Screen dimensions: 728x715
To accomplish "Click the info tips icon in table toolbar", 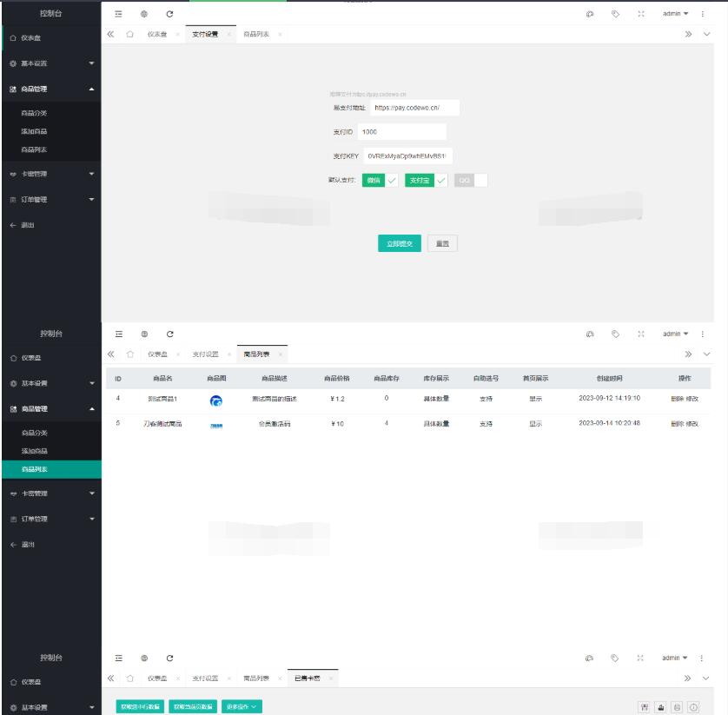I will (x=693, y=707).
